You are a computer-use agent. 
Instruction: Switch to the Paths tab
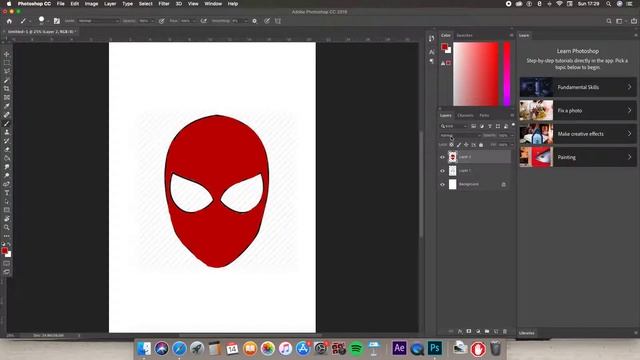point(484,116)
